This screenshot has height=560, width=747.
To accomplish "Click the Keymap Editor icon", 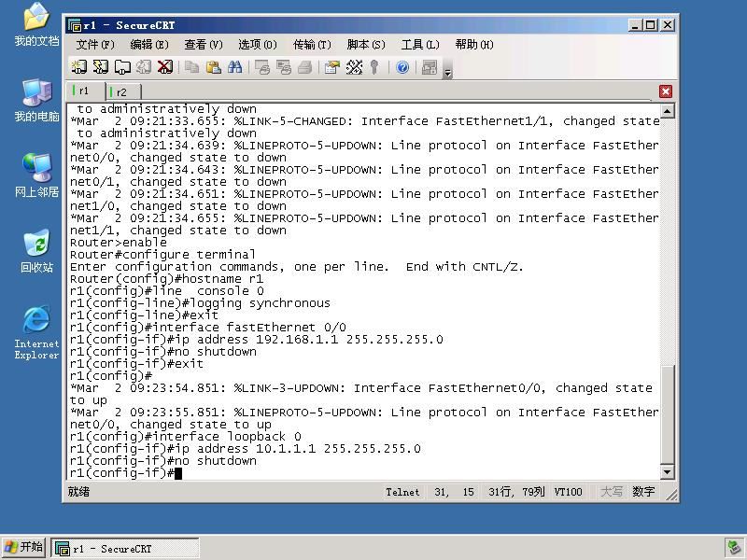I will (354, 67).
